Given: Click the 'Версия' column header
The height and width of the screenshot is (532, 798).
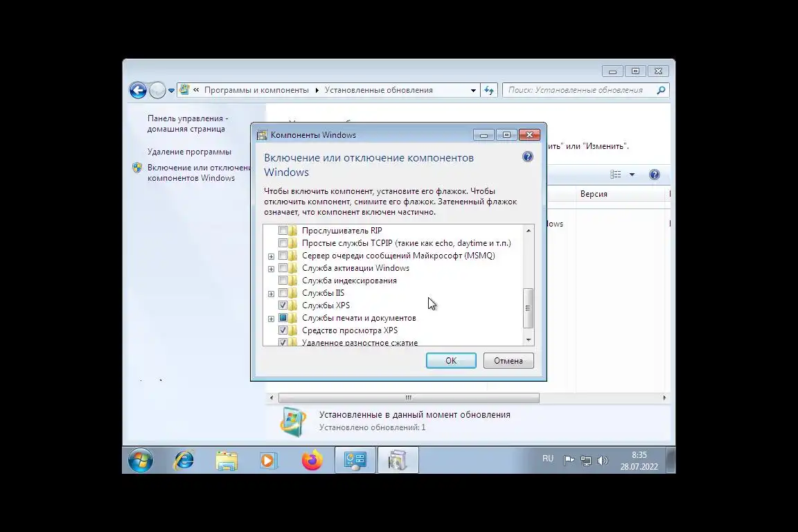Looking at the screenshot, I should [594, 194].
